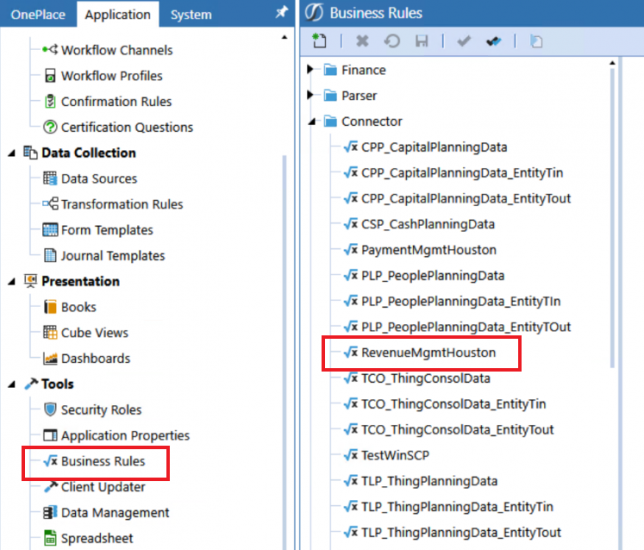
Task: Collapse the Connector folder
Action: (312, 122)
